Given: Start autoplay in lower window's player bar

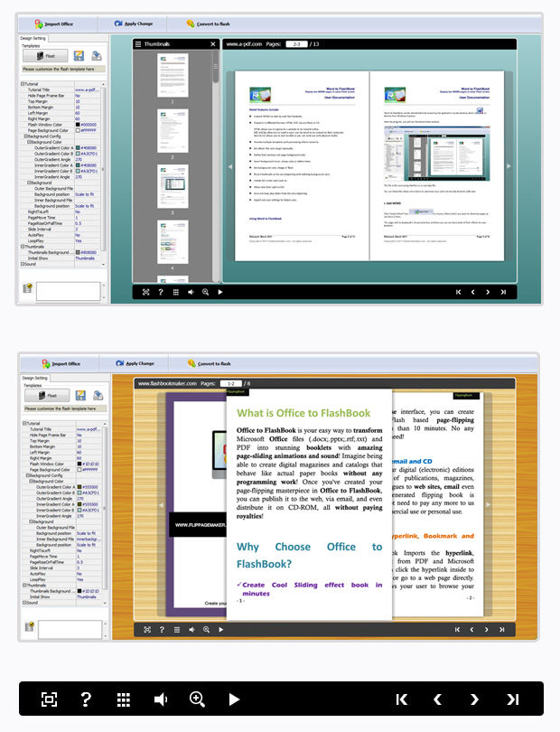Looking at the screenshot, I should click(x=221, y=629).
